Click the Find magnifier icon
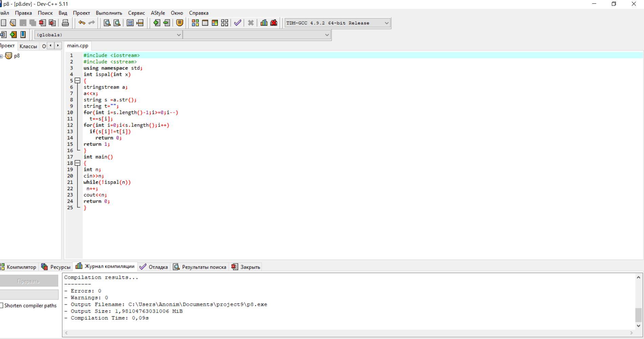644x339 pixels. (x=107, y=23)
